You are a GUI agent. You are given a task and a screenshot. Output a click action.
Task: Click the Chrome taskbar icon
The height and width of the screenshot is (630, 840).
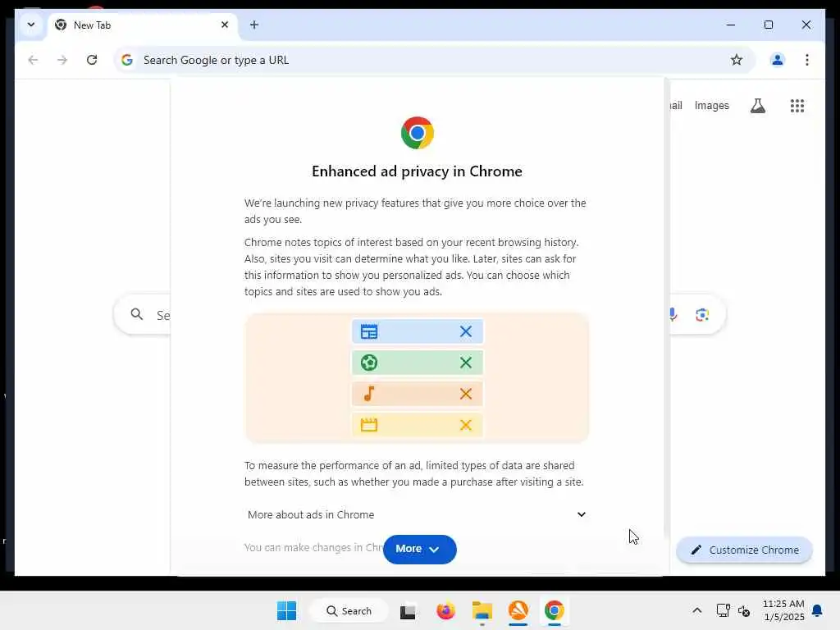(x=555, y=610)
